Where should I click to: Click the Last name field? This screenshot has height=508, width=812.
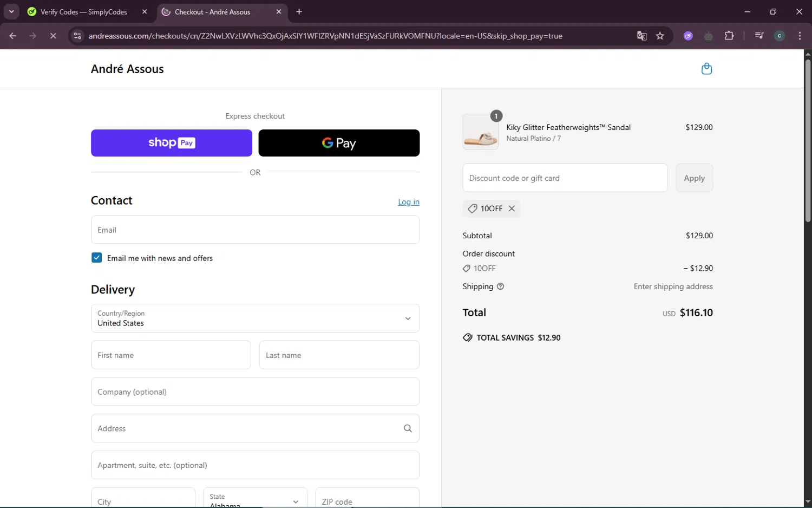339,355
